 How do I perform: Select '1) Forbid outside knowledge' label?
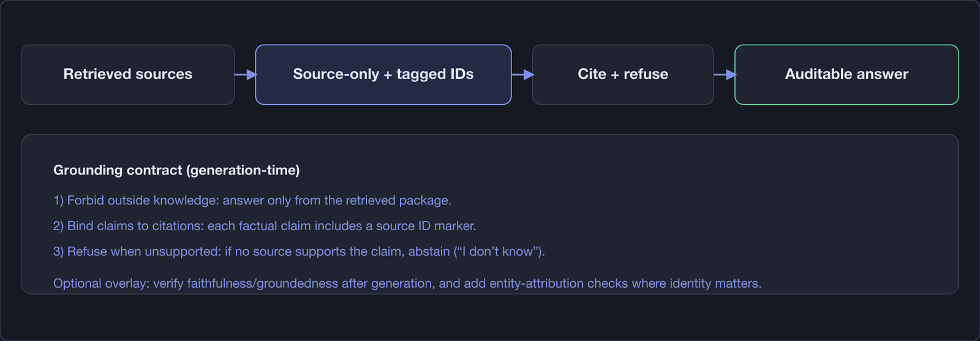click(135, 200)
